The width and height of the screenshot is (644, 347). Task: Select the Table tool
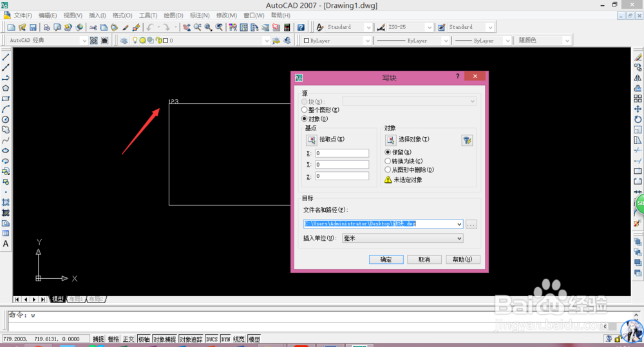(6, 233)
